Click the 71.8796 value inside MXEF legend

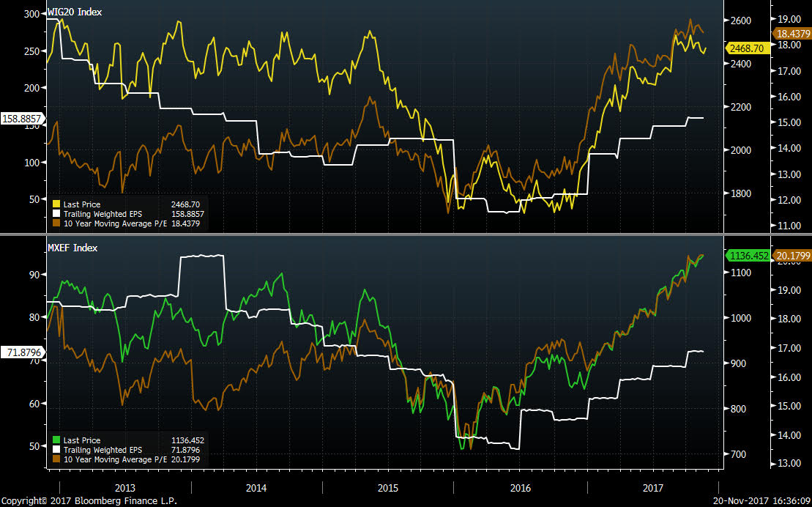(185, 450)
